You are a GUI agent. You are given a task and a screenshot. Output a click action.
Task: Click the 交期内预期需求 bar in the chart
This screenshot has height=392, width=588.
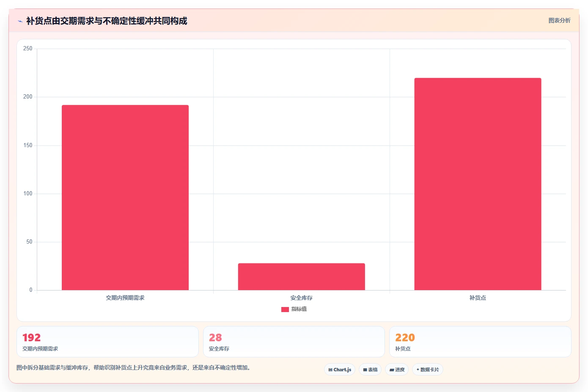(125, 197)
